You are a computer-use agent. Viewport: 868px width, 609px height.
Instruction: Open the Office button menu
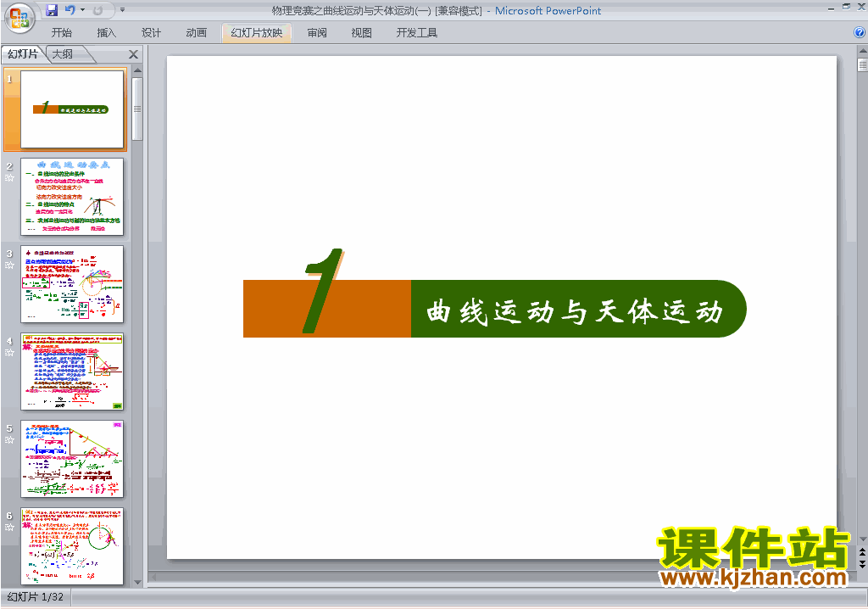tap(19, 18)
